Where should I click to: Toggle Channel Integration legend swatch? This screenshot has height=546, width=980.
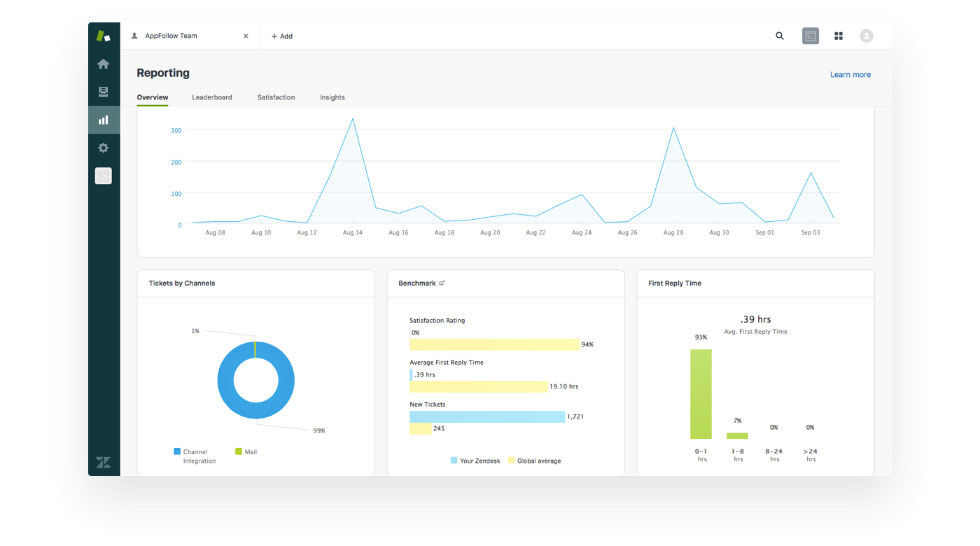click(177, 452)
